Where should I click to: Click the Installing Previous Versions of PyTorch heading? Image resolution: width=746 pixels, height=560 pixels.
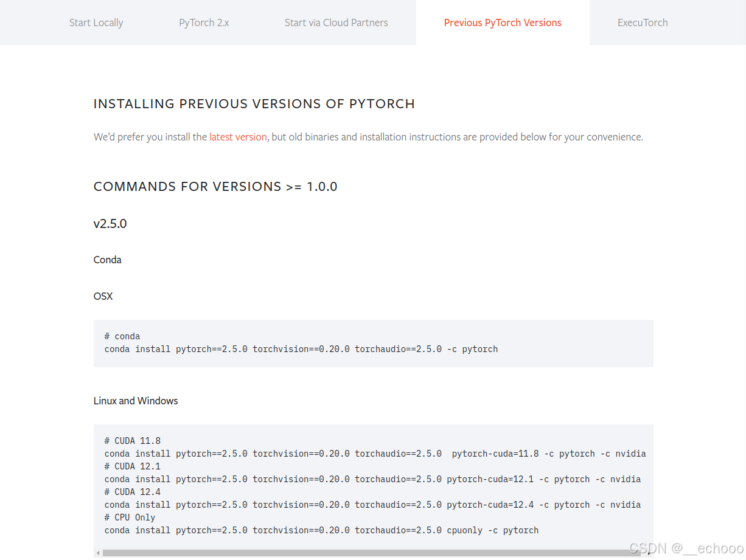click(254, 104)
